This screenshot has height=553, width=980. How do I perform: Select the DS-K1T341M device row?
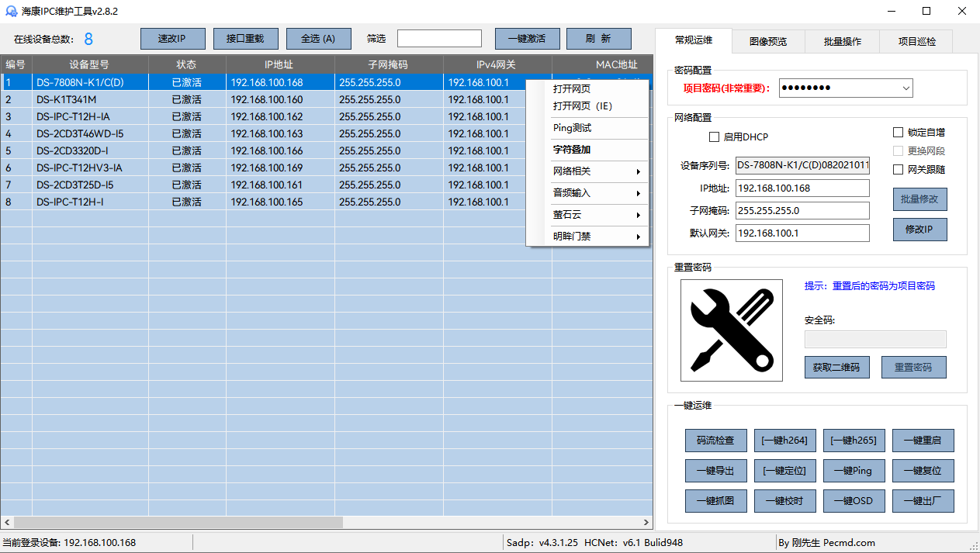pos(263,99)
